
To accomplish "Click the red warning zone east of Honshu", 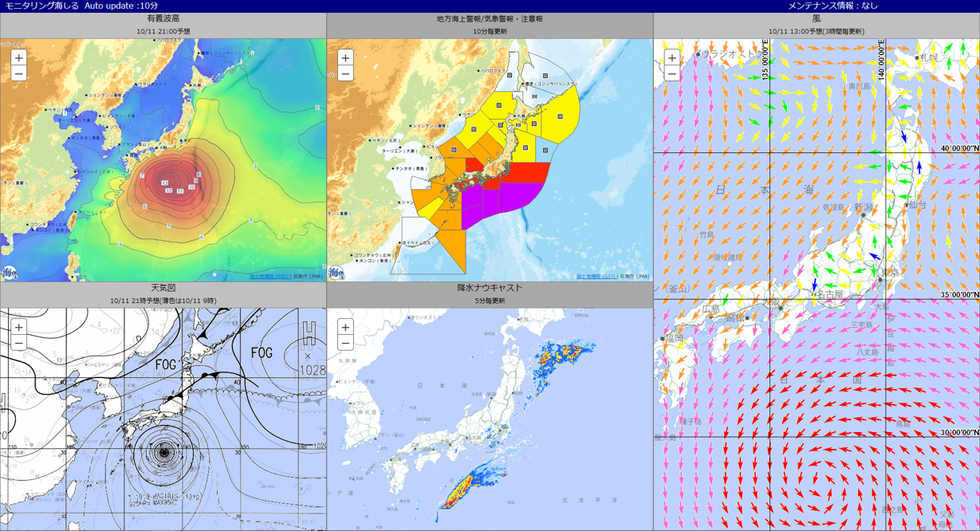I will [x=522, y=171].
